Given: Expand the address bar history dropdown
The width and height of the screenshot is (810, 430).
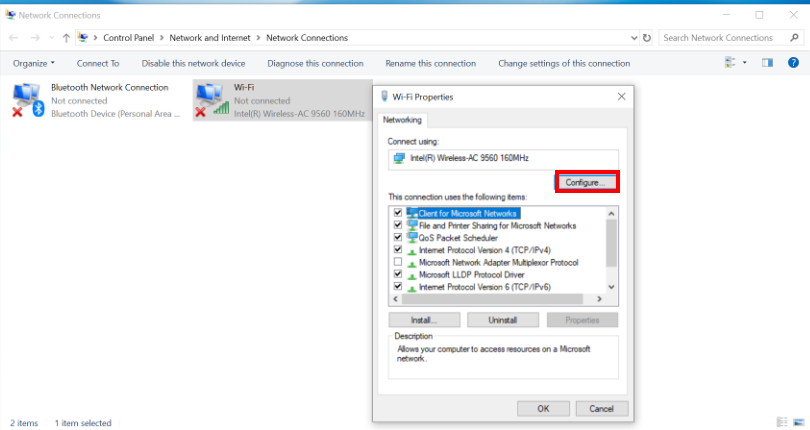Looking at the screenshot, I should tap(632, 38).
